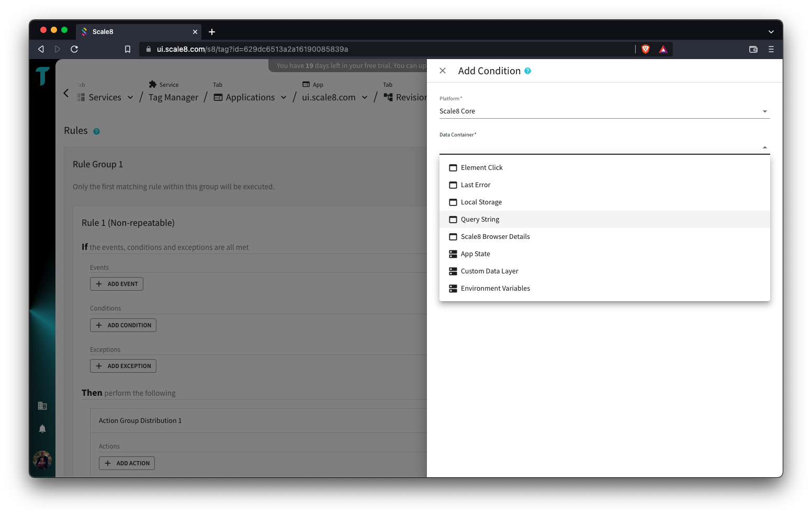Image resolution: width=812 pixels, height=516 pixels.
Task: Expand the Applications breadcrumb dropdown
Action: point(284,97)
